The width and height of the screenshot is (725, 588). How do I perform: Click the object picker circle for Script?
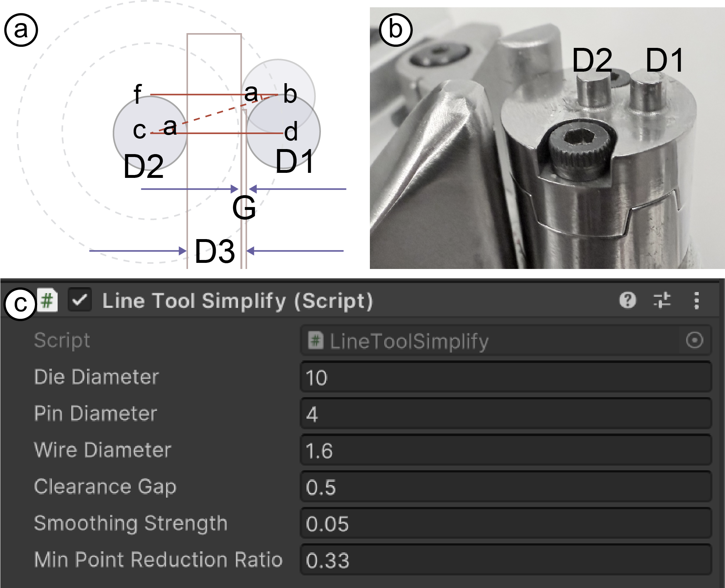click(695, 340)
